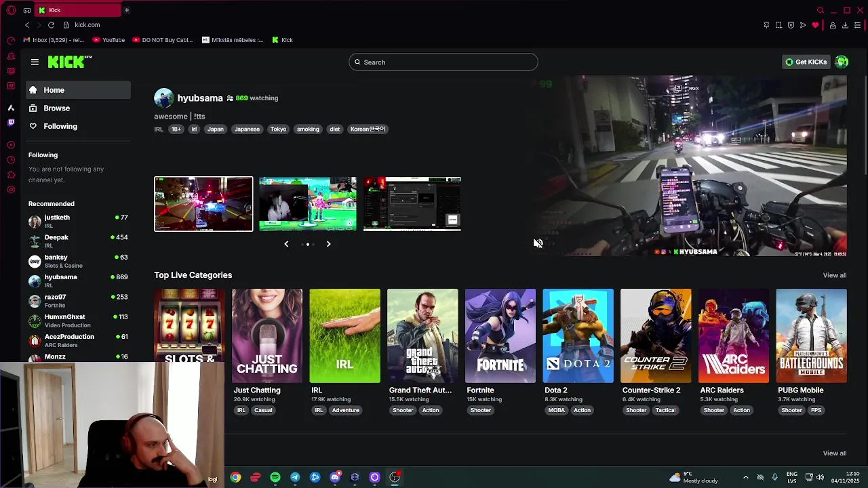The height and width of the screenshot is (488, 868).
Task: Open Twitch in the Opera sidebar
Action: pyautogui.click(x=11, y=123)
